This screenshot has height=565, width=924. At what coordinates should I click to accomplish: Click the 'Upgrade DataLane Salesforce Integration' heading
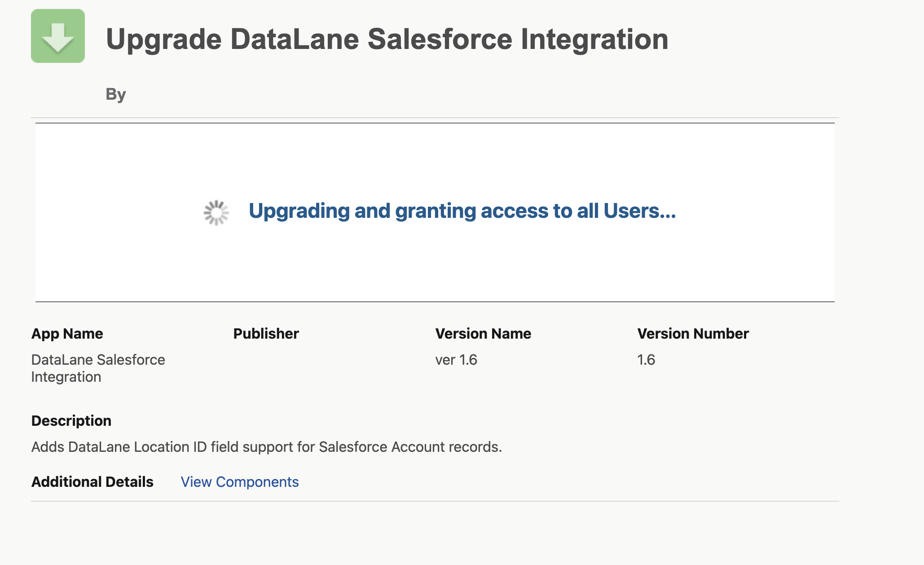tap(387, 39)
